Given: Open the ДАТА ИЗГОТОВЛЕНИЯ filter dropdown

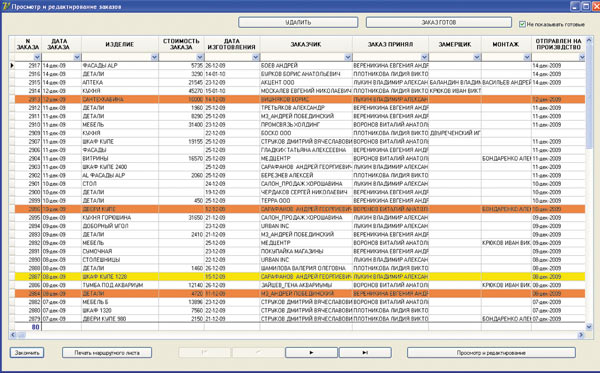Looking at the screenshot, I should [256, 57].
